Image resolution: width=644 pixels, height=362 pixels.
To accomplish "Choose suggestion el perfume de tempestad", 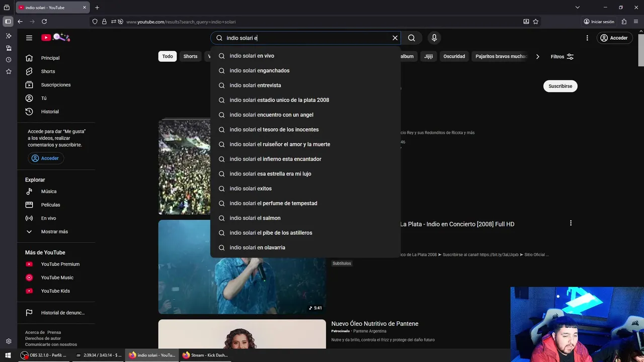I will point(305,203).
